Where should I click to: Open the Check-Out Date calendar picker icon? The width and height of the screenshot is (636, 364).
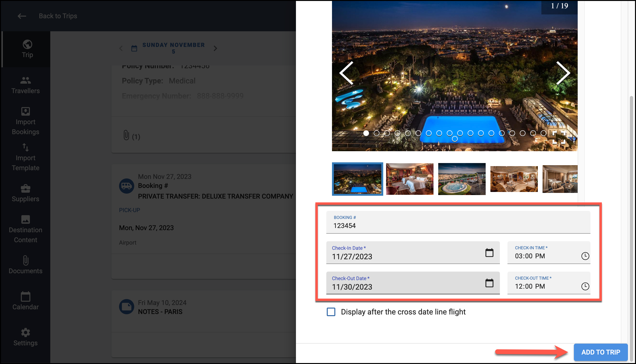(489, 283)
